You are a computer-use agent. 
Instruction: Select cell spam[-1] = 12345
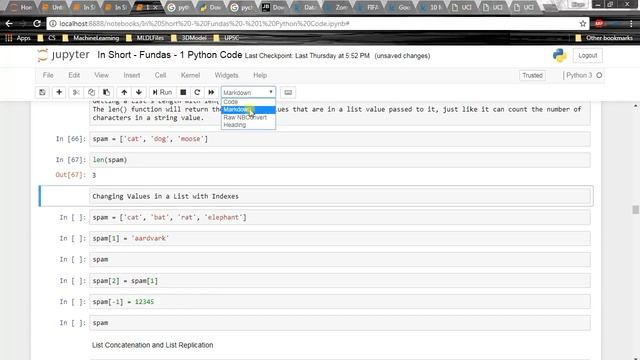pyautogui.click(x=340, y=302)
